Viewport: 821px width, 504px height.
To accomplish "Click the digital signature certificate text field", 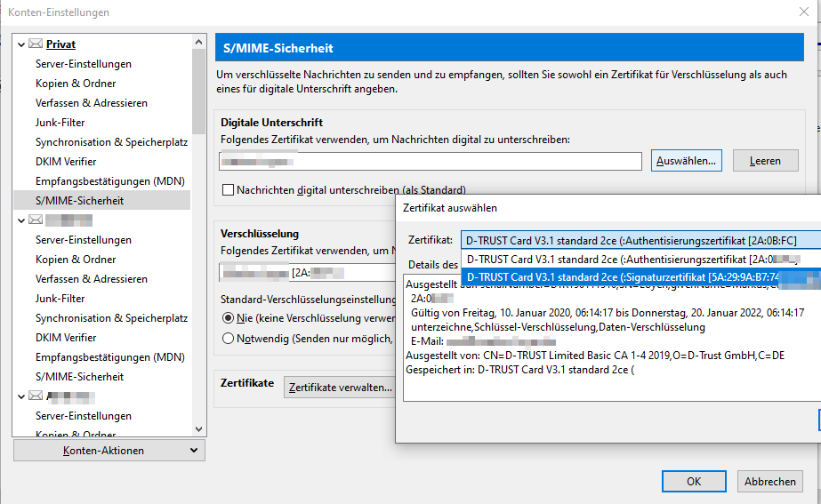I will point(431,161).
